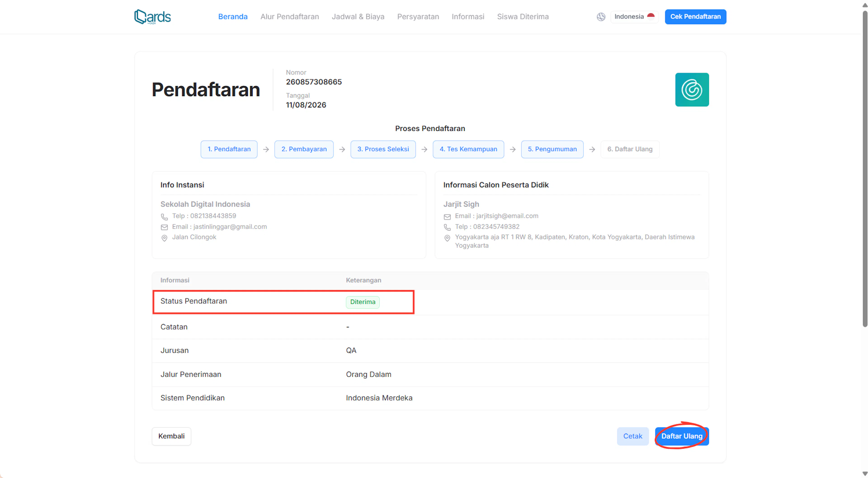
Task: Click the Cetak button
Action: tap(632, 436)
